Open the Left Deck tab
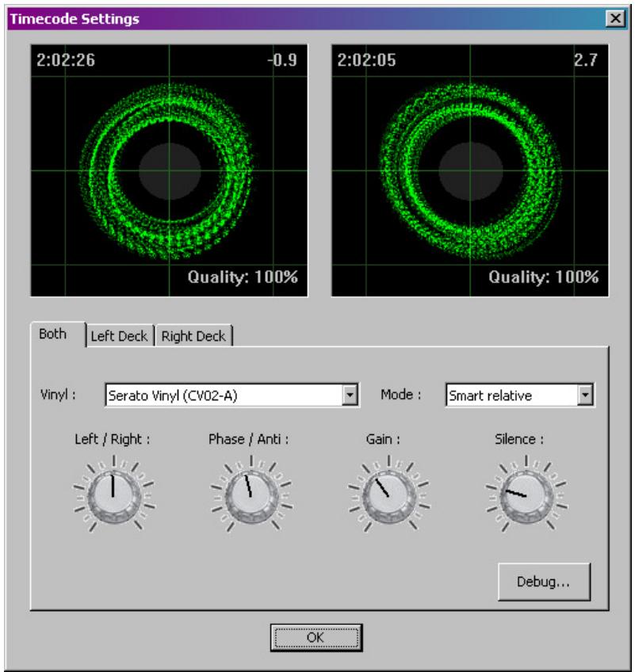635x672 pixels. pos(120,335)
